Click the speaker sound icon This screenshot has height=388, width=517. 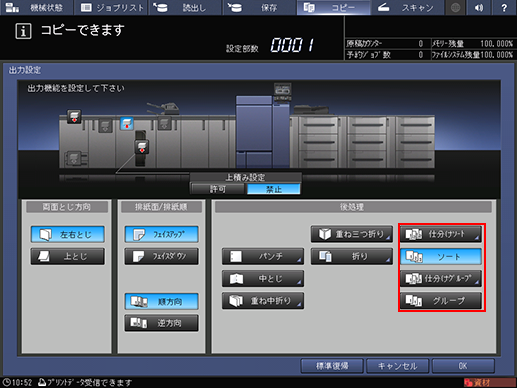(x=479, y=7)
